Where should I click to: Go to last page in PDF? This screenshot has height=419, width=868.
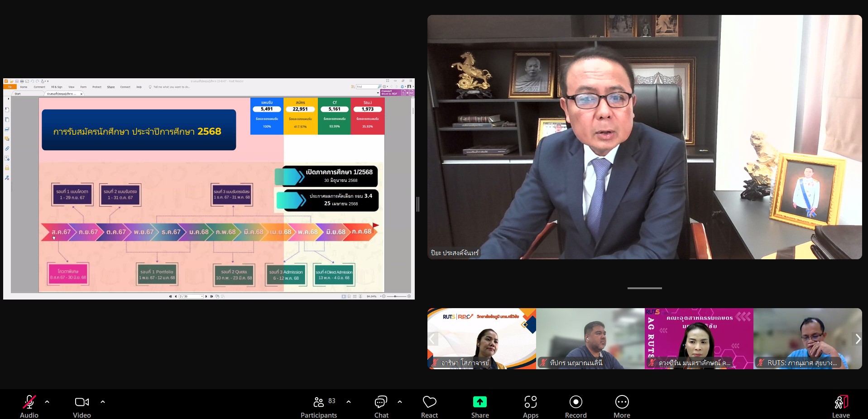(x=211, y=296)
